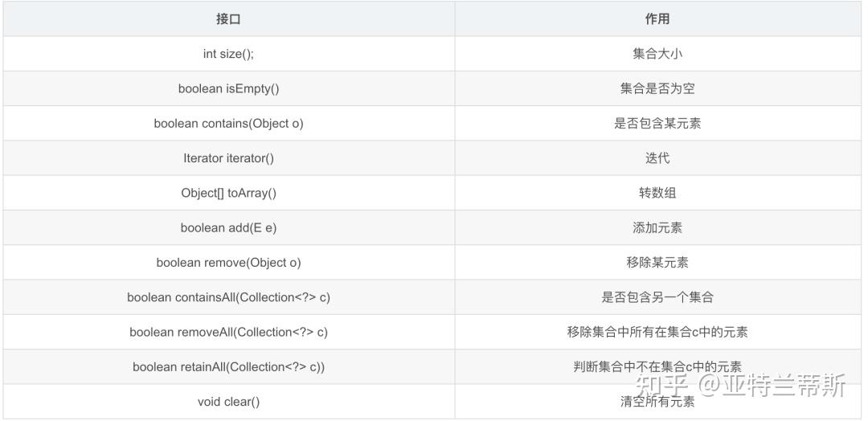Click the 迭代 description cell
868x421 pixels.
coord(657,158)
